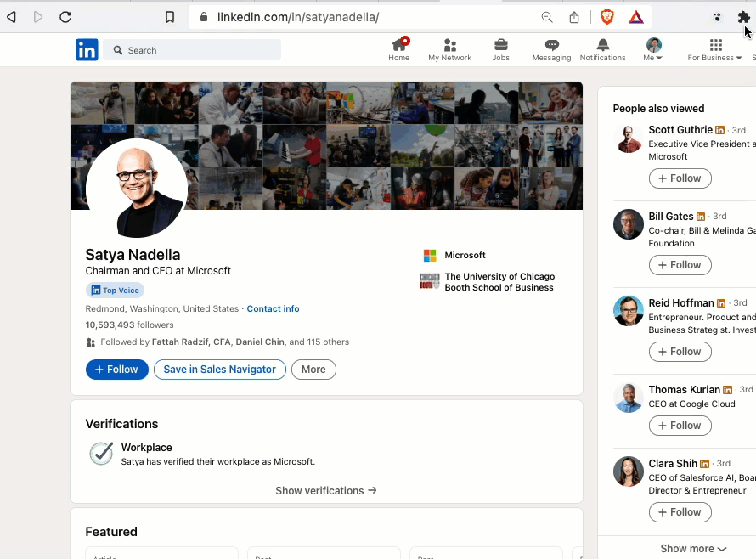Open the Home feed icon
The image size is (756, 559).
[398, 49]
